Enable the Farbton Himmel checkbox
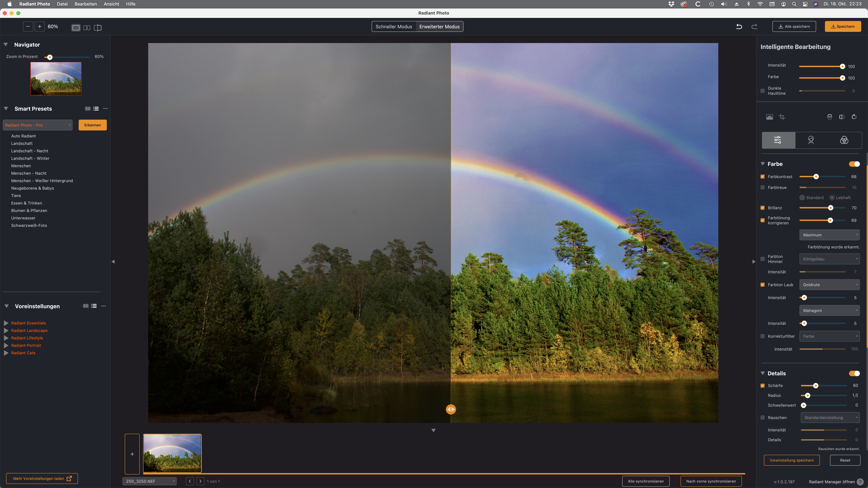Screen dimensions: 868x488 (x=763, y=259)
